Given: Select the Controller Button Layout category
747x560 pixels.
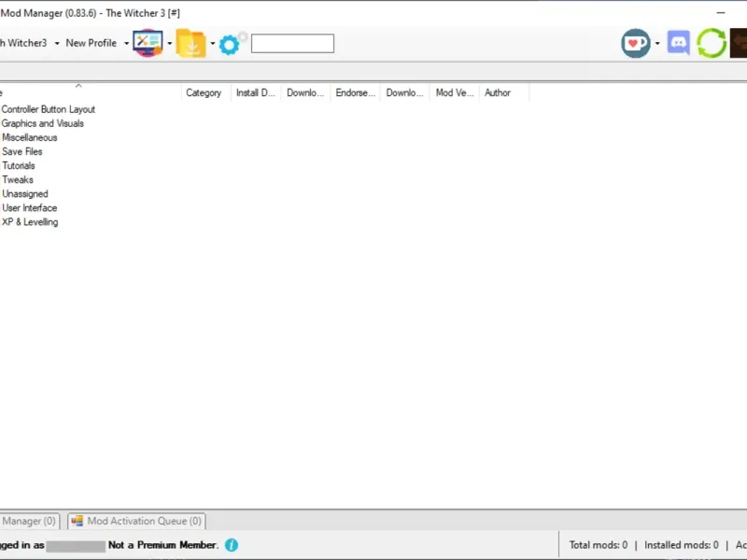Looking at the screenshot, I should pyautogui.click(x=49, y=109).
